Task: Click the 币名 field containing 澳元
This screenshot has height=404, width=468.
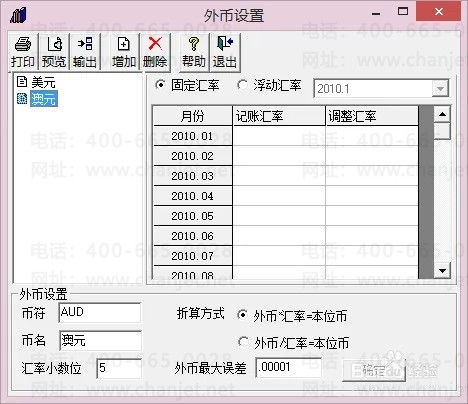Action: tap(100, 340)
